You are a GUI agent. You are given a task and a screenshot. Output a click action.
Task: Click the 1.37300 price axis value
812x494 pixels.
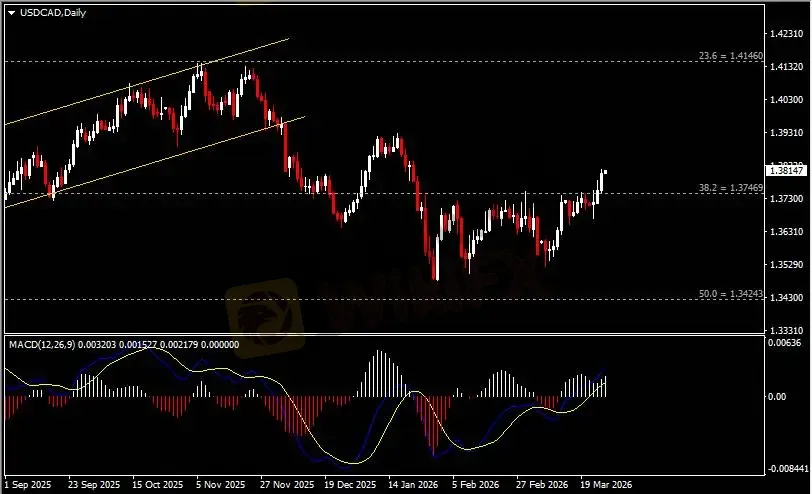click(x=786, y=198)
